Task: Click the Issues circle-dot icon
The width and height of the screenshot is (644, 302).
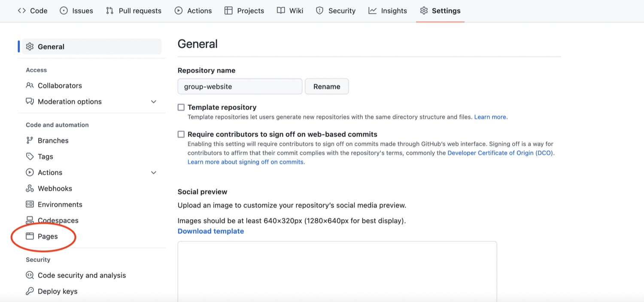Action: [x=64, y=11]
